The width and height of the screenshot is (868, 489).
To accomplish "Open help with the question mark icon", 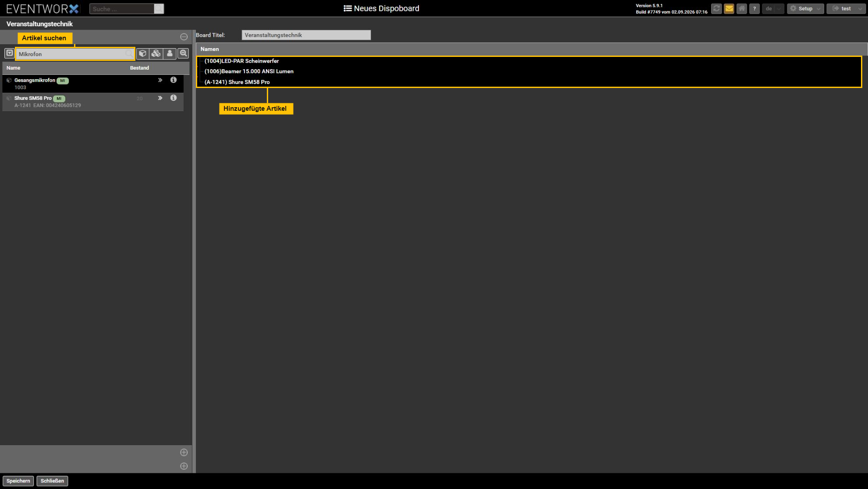I will (x=755, y=9).
